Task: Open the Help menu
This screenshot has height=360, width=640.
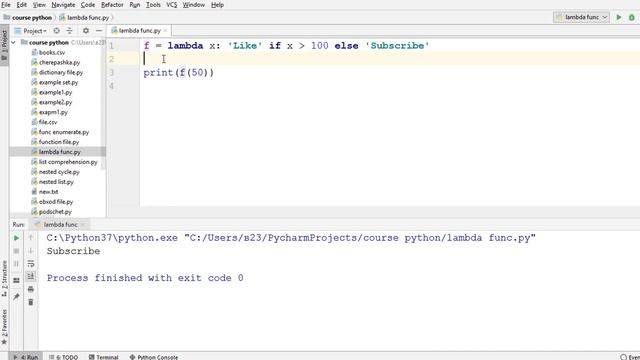Action: (x=217, y=5)
